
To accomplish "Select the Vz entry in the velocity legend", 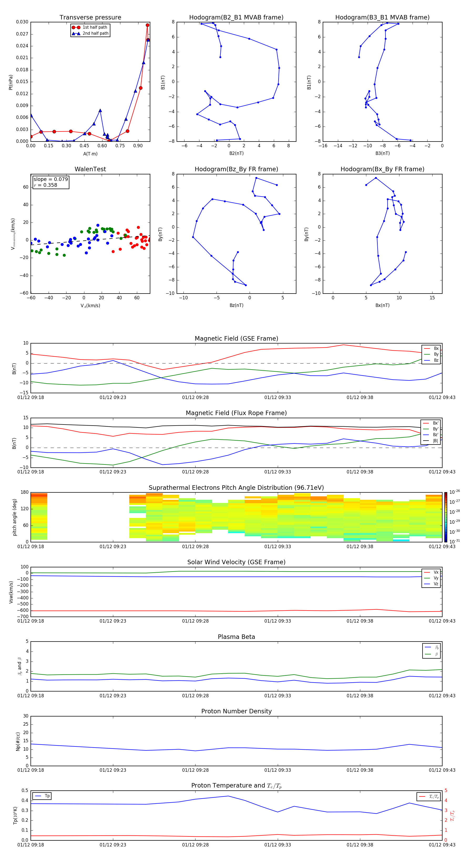I will point(431,584).
